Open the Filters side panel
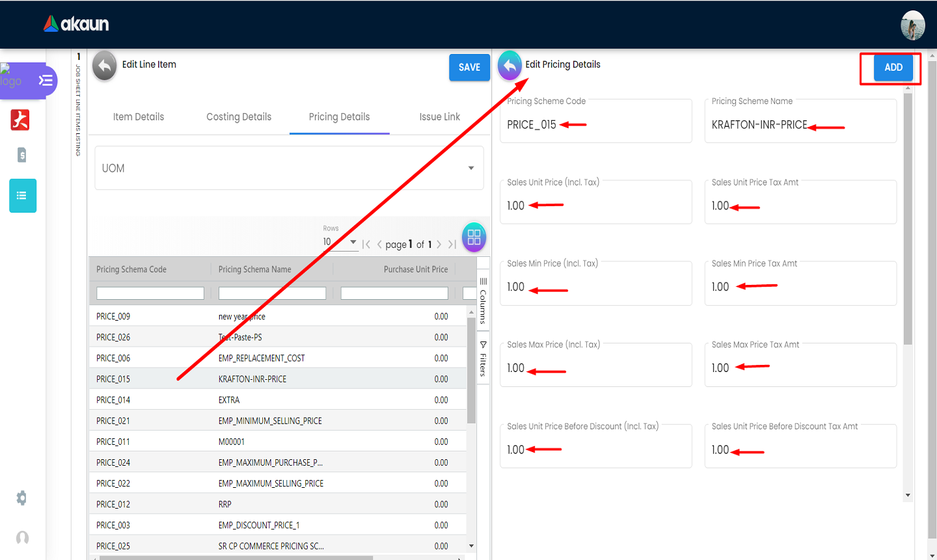Viewport: 937px width, 560px height. (x=483, y=358)
